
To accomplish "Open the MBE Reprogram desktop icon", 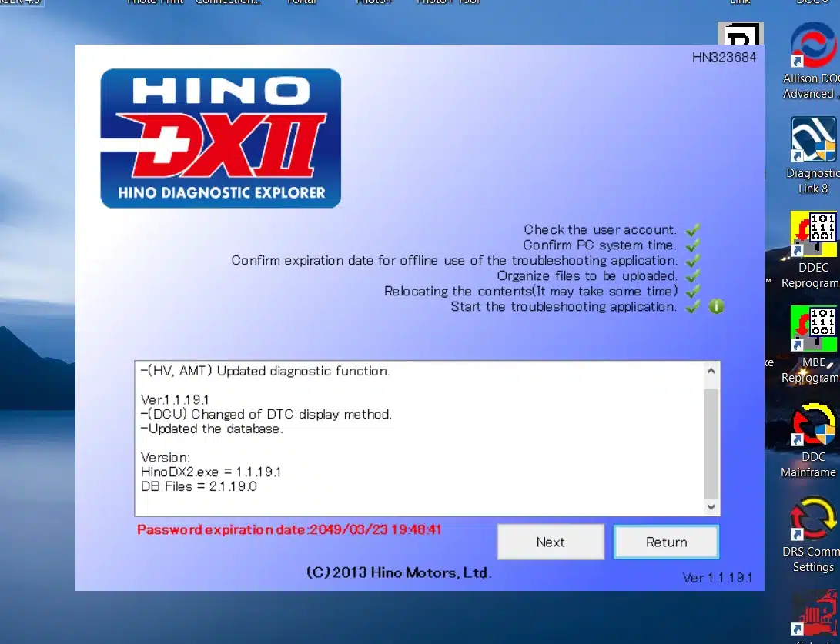I will coord(813,329).
